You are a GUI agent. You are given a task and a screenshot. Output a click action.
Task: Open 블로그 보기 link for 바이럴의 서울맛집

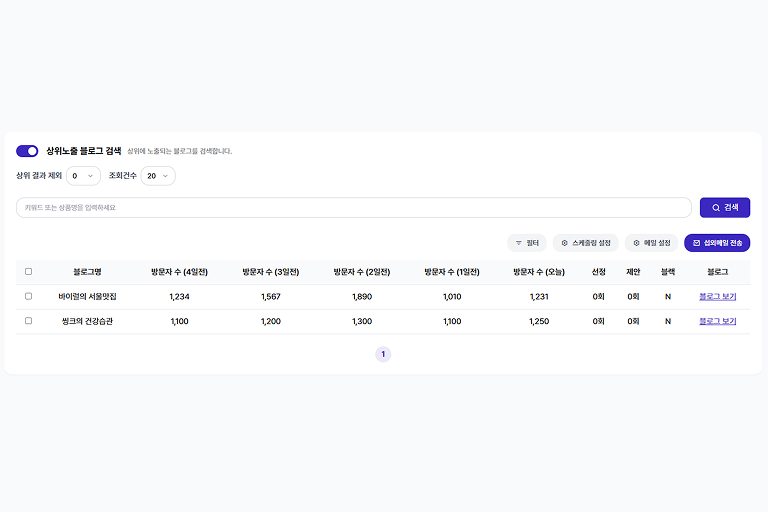pos(718,297)
